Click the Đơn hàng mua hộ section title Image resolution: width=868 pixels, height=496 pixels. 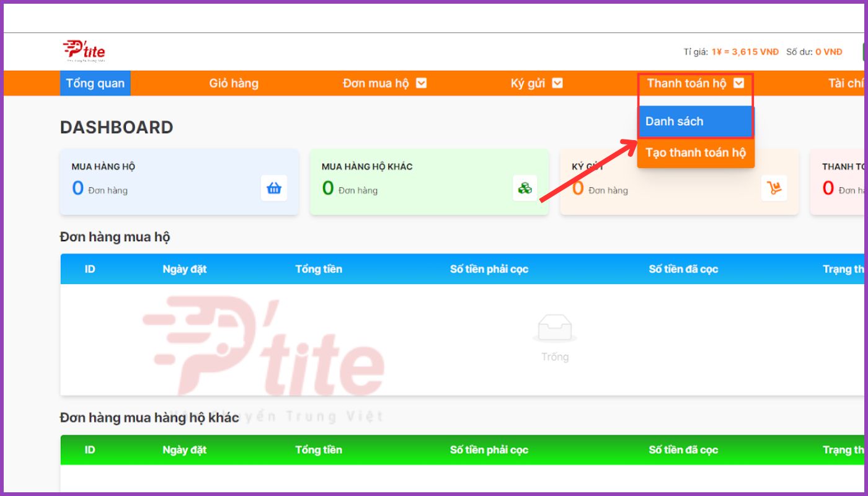point(115,237)
